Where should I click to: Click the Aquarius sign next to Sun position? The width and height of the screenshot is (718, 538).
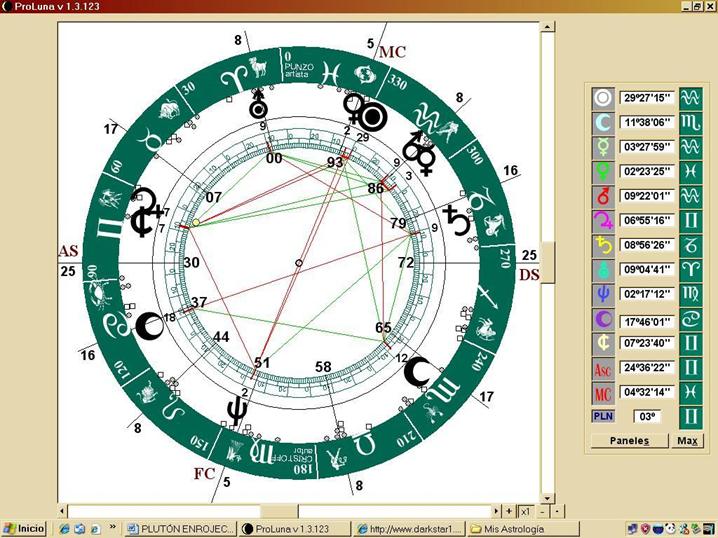690,98
